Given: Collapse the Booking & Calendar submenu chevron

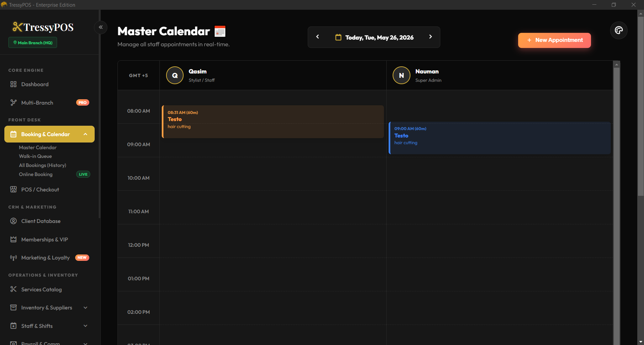Looking at the screenshot, I should pos(86,134).
